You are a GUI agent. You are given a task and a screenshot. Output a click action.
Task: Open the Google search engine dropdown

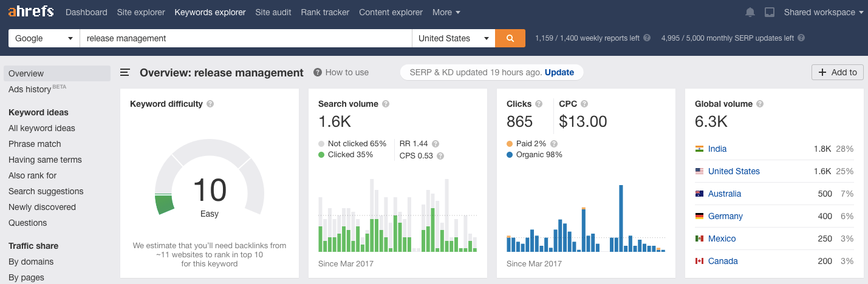[x=44, y=38]
